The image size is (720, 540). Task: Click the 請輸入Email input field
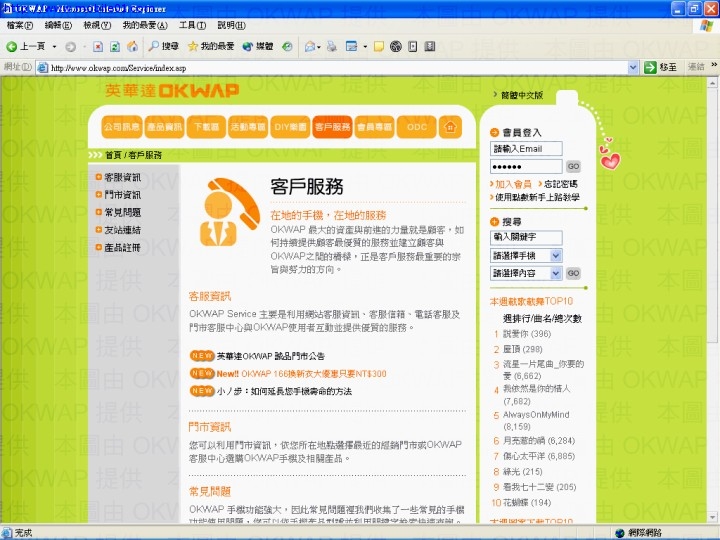[x=526, y=149]
